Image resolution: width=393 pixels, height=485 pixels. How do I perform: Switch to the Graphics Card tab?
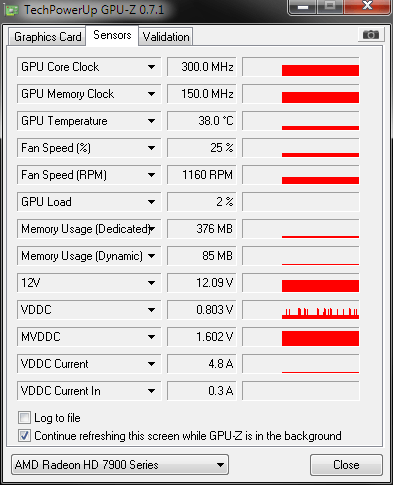click(x=47, y=37)
